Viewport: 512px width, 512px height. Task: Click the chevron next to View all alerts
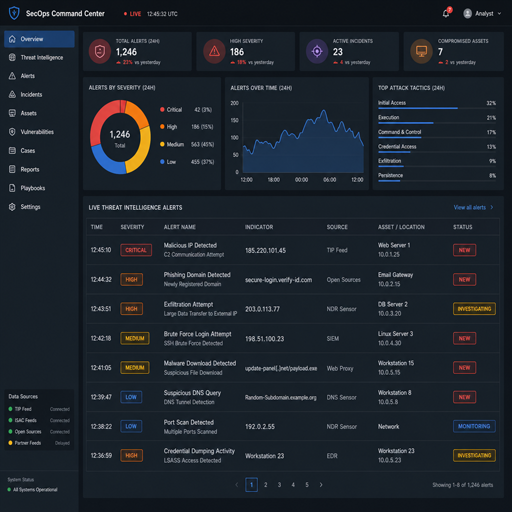point(492,207)
